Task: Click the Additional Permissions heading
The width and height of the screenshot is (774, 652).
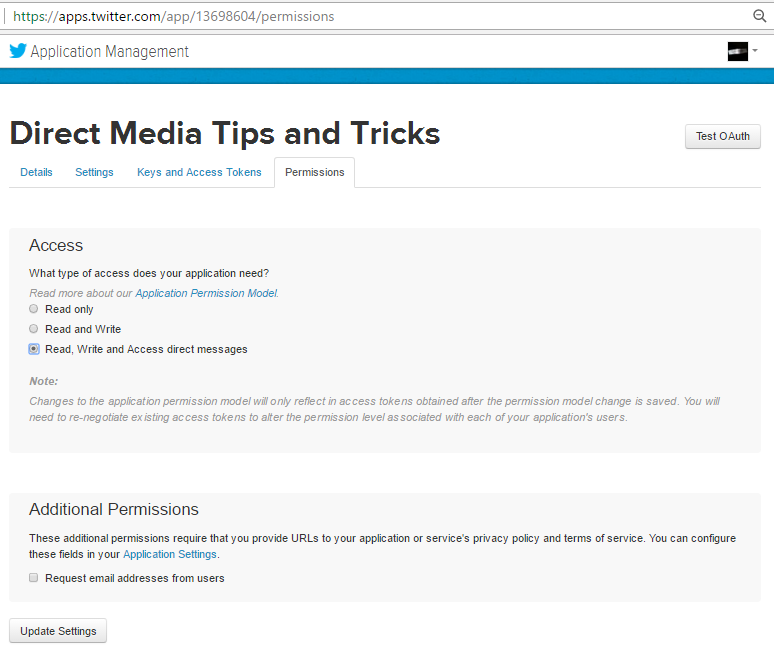Action: pos(114,509)
